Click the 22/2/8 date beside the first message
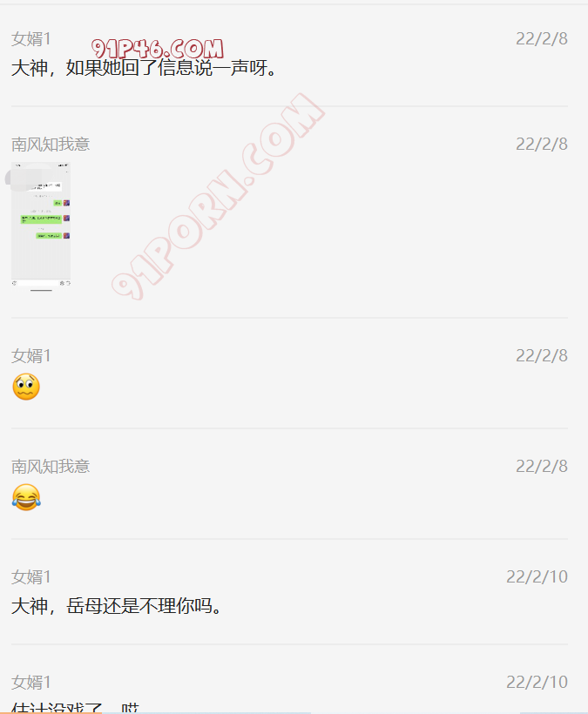 pos(542,38)
